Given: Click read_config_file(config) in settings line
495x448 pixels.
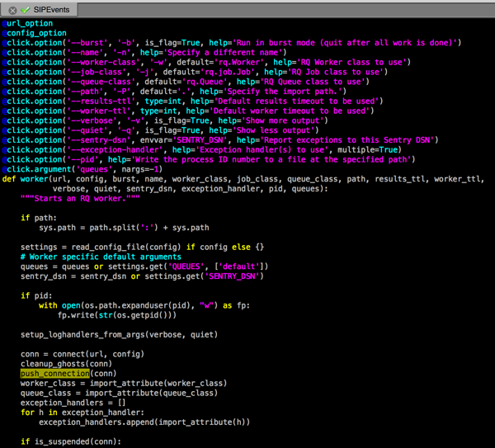Looking at the screenshot, I should coord(126,248).
